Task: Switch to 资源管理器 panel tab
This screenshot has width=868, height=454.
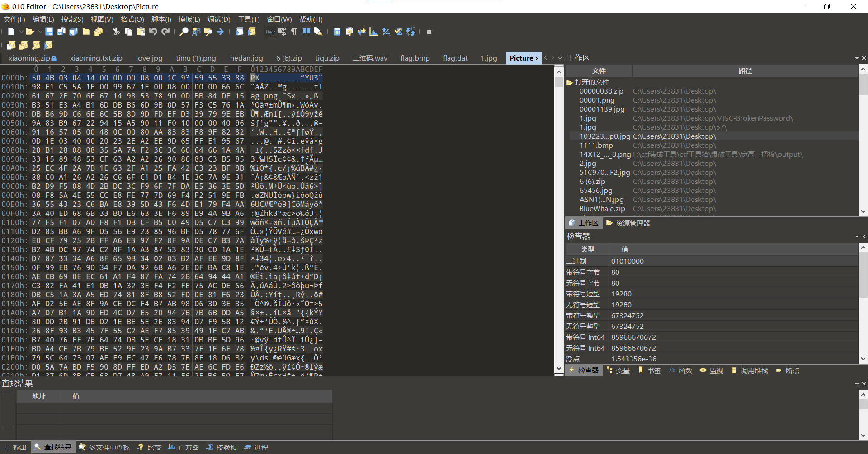Action: pyautogui.click(x=628, y=223)
